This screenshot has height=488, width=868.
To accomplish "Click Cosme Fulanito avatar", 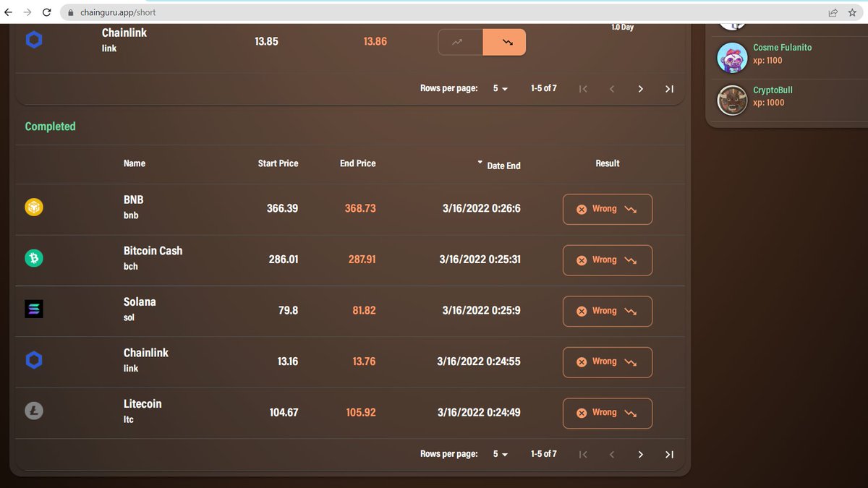I will [732, 58].
